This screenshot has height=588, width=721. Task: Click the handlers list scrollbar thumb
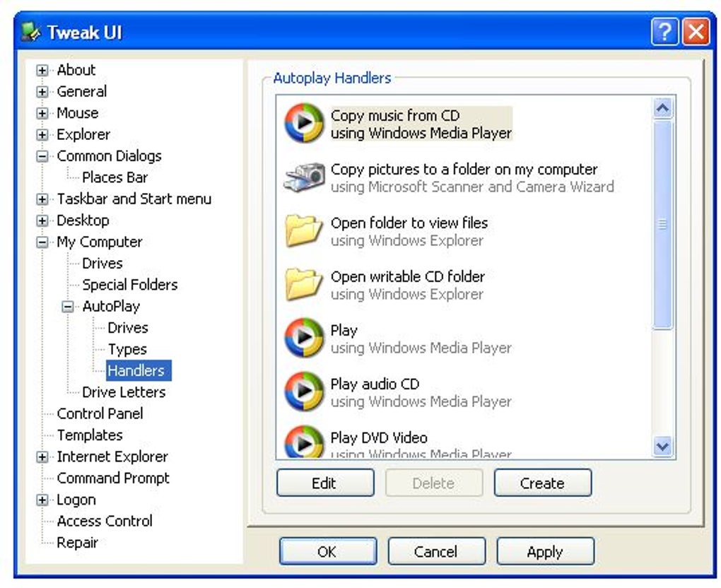pos(662,225)
